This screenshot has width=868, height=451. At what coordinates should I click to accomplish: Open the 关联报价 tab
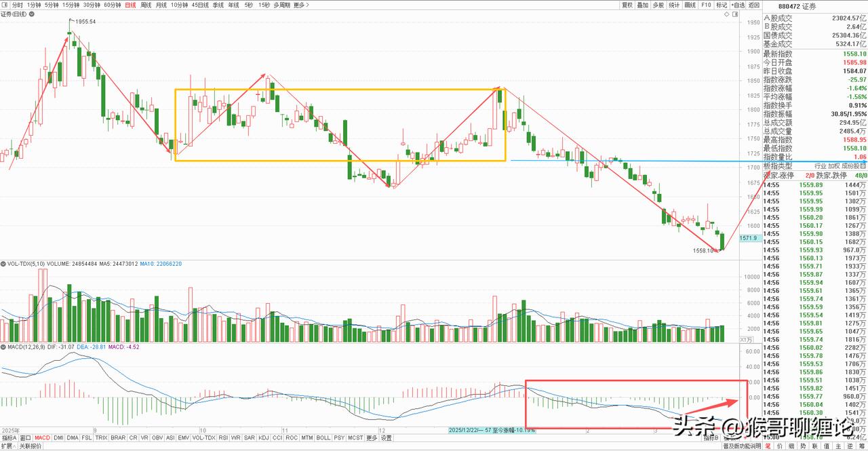(x=31, y=446)
